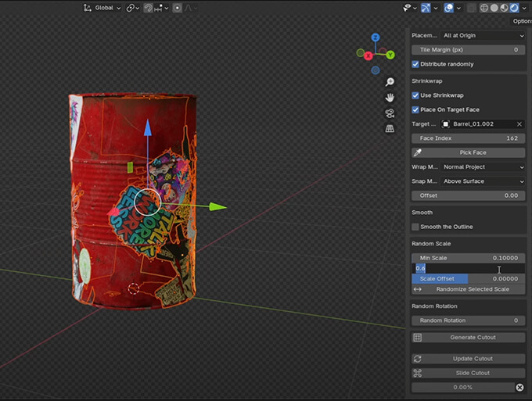Click the Face Index field

pyautogui.click(x=468, y=138)
